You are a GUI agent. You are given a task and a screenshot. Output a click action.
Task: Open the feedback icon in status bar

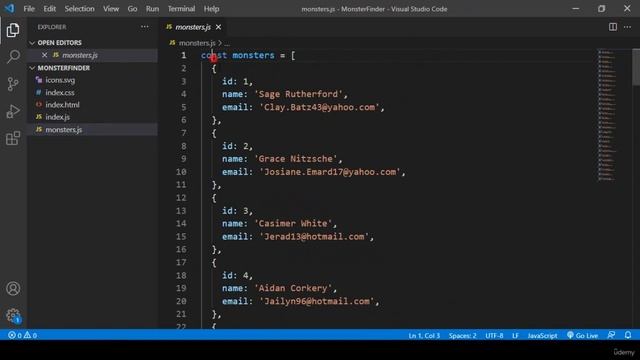point(611,335)
